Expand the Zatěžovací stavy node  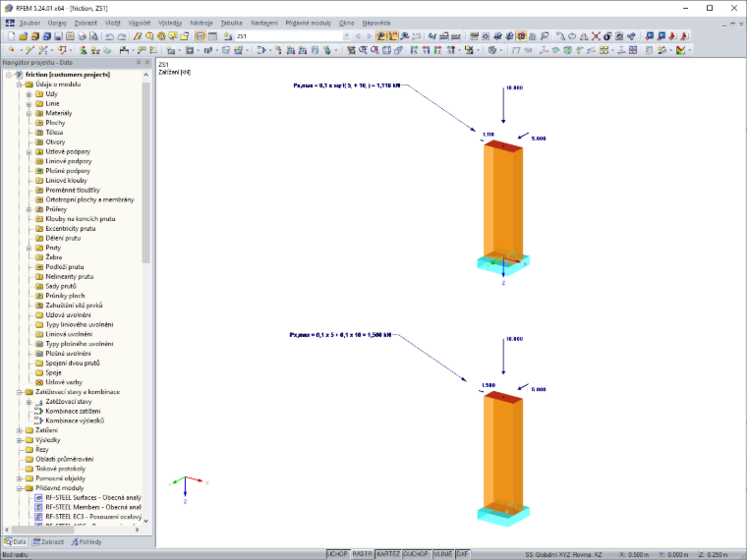[x=29, y=402]
